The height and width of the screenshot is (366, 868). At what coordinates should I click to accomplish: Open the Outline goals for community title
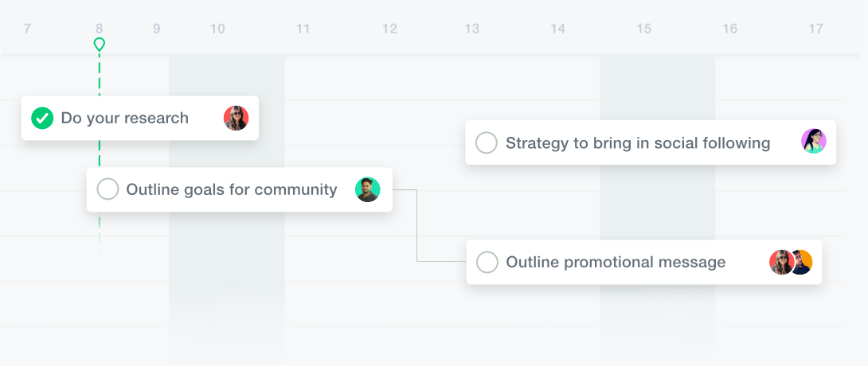[x=232, y=189]
